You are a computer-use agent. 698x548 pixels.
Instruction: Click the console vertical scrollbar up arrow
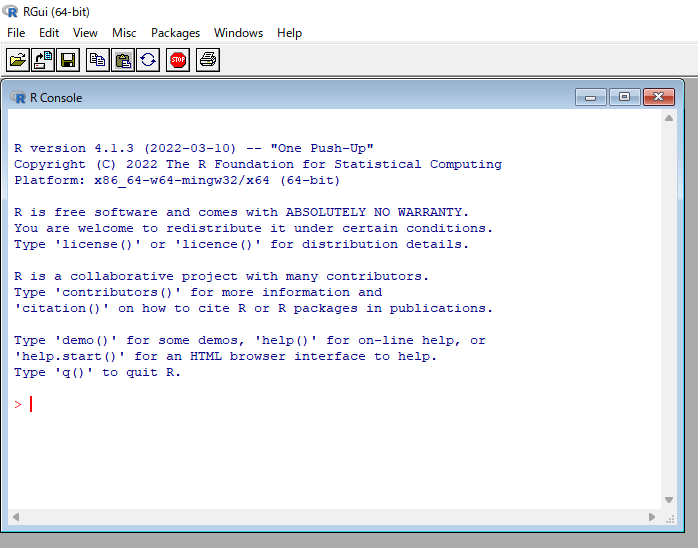[669, 118]
